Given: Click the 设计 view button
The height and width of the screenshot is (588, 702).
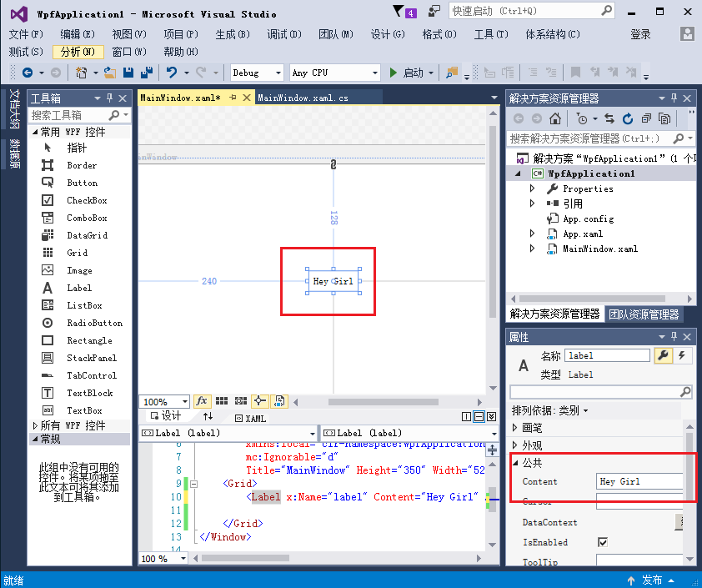Looking at the screenshot, I should [x=166, y=416].
